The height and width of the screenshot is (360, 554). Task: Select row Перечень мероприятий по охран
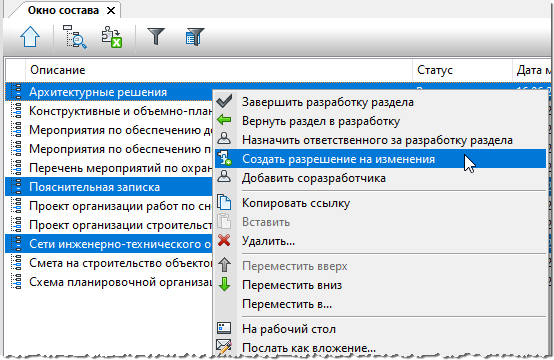pyautogui.click(x=109, y=168)
